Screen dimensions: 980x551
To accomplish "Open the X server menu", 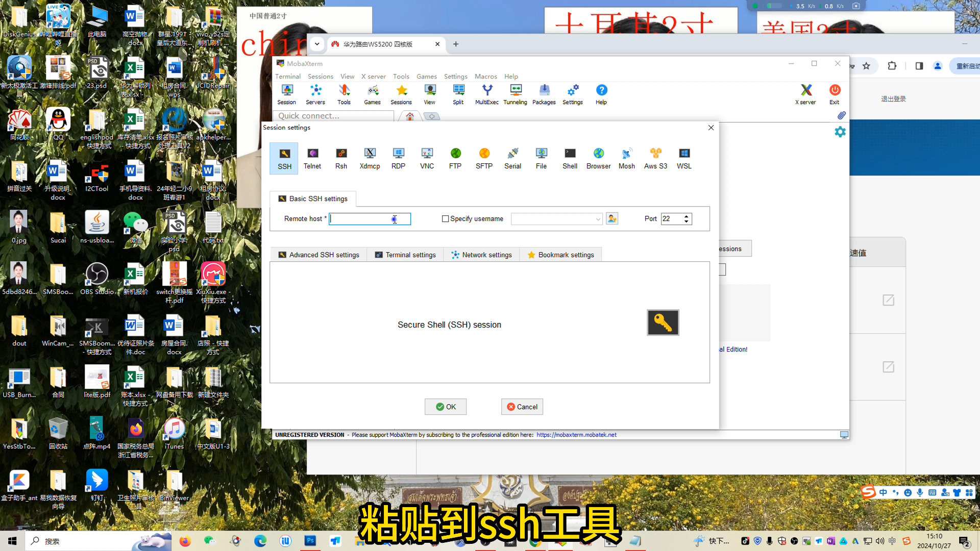I will click(373, 77).
